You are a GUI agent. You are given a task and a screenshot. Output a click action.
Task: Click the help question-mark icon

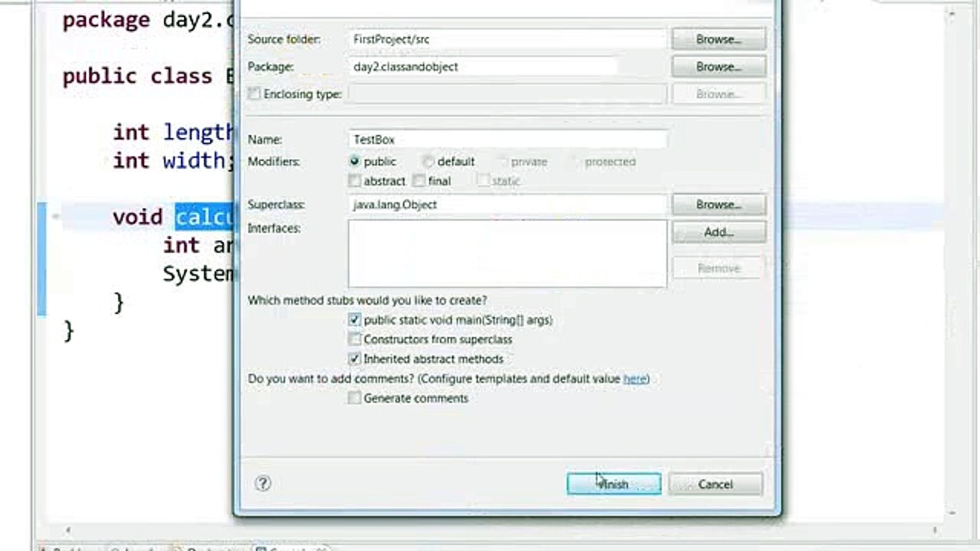click(x=263, y=484)
